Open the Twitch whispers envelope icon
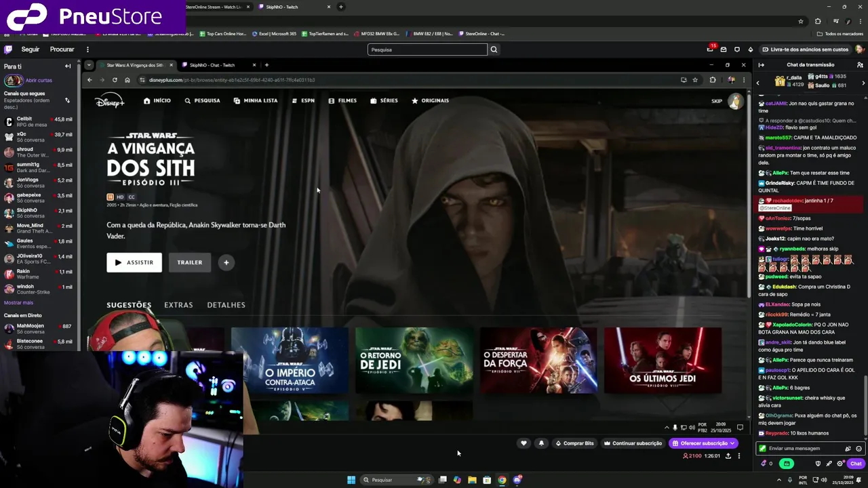This screenshot has width=868, height=488. tap(724, 49)
